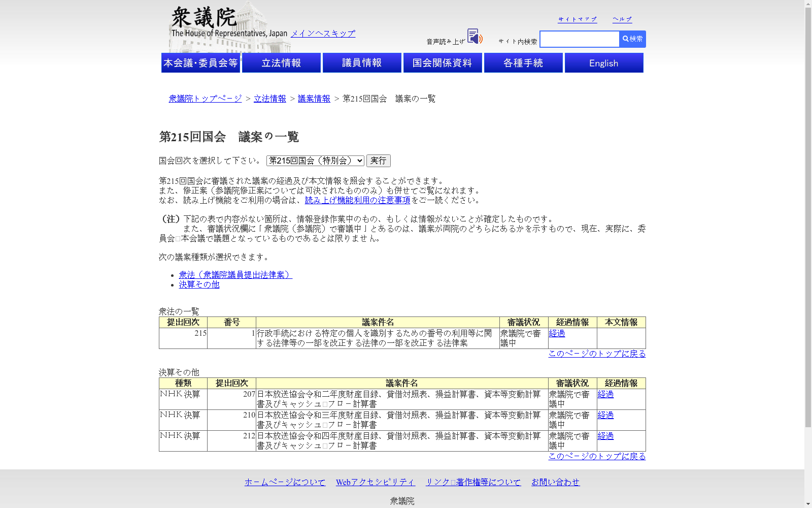Focus the site search input field
Viewport: 812px width, 508px height.
580,39
